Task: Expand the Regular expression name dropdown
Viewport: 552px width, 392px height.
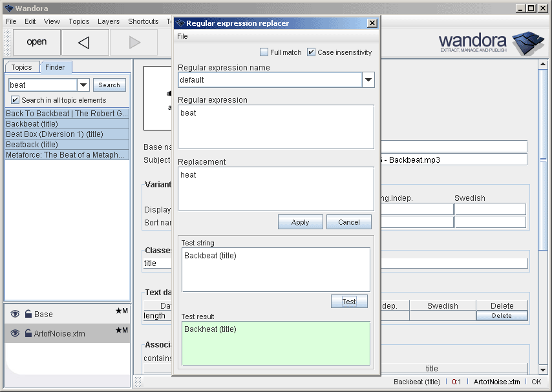Action: 368,80
